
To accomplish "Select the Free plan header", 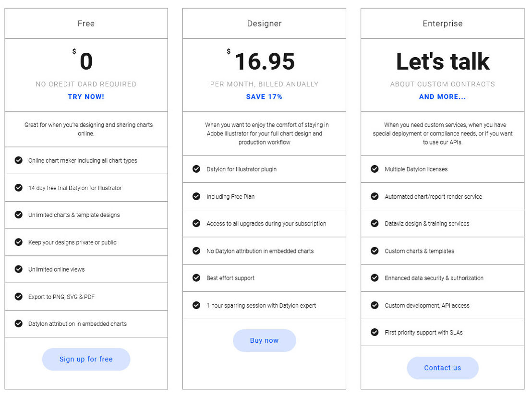I will pyautogui.click(x=86, y=24).
